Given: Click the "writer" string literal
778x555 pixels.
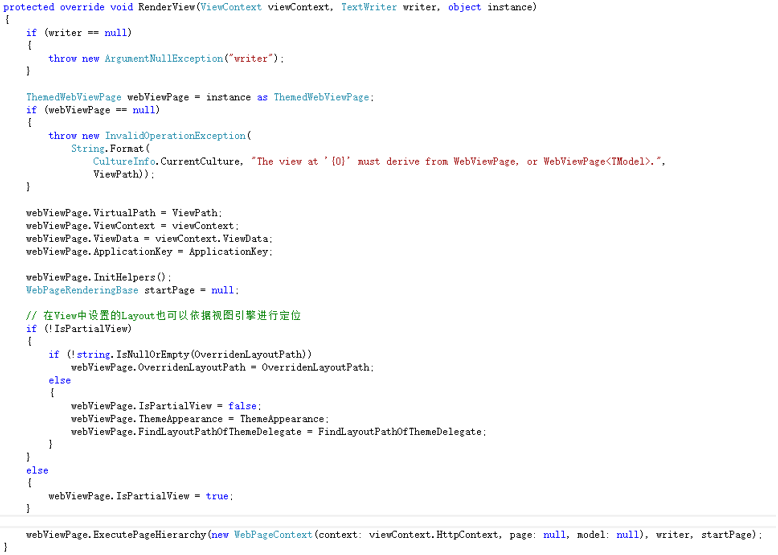Looking at the screenshot, I should (x=251, y=59).
